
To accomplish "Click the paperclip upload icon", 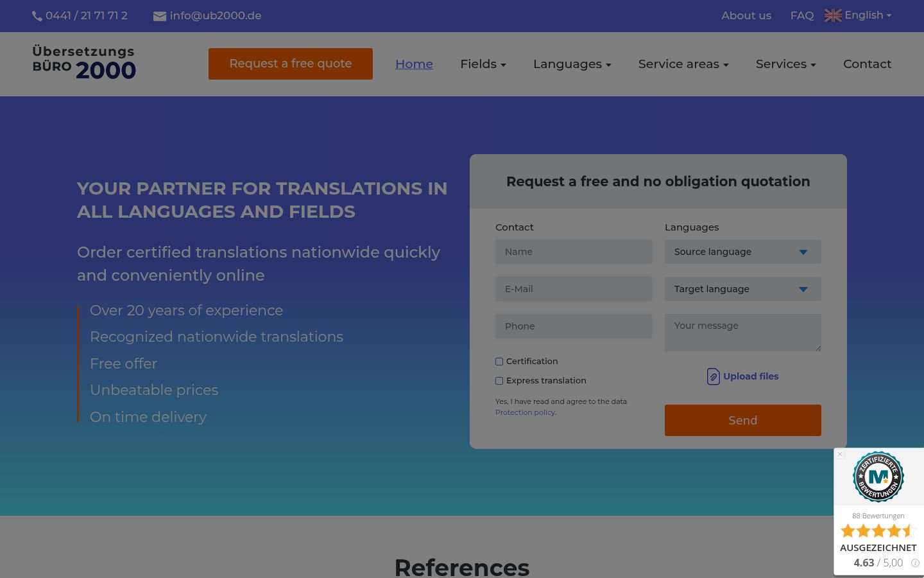I will click(x=713, y=376).
